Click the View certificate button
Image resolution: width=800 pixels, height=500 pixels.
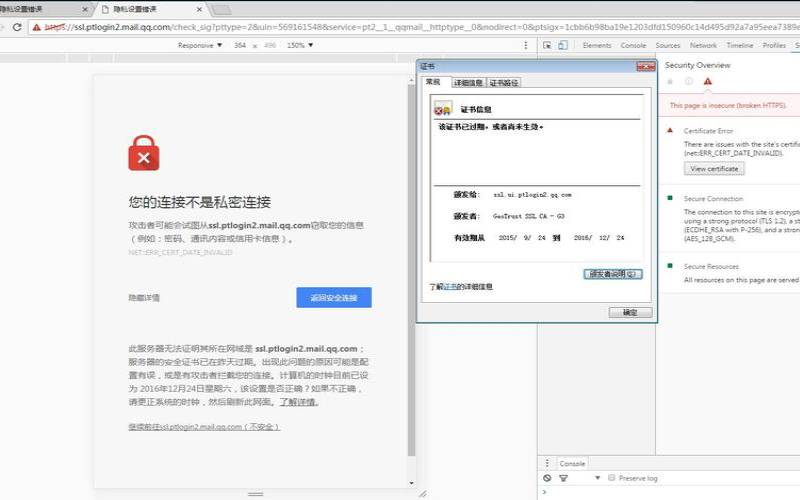[x=714, y=169]
